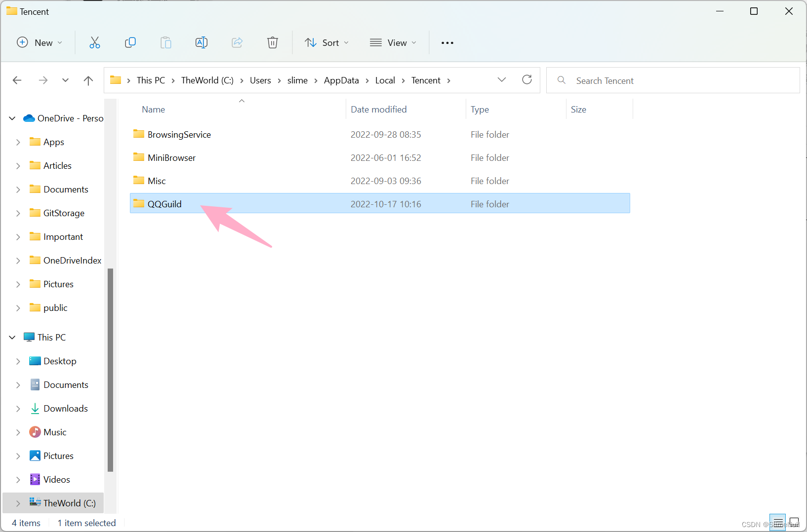Click the Paste clipboard icon
This screenshot has width=807, height=532.
(x=166, y=43)
